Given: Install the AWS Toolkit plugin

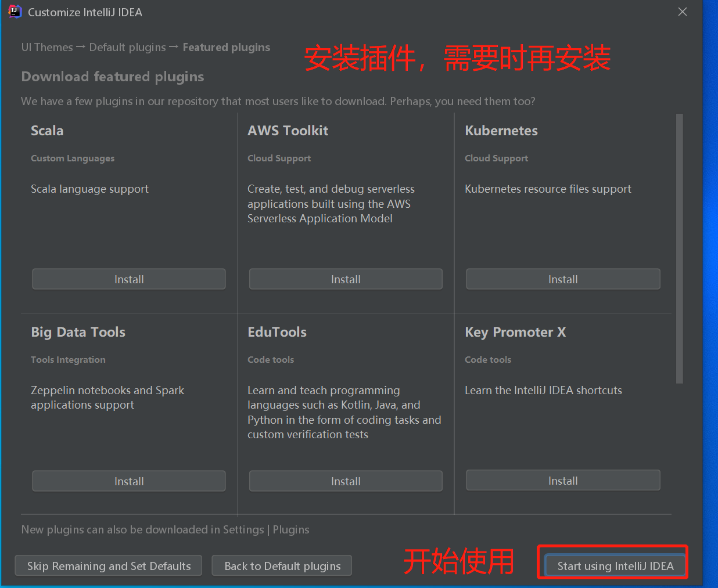Looking at the screenshot, I should (x=346, y=279).
